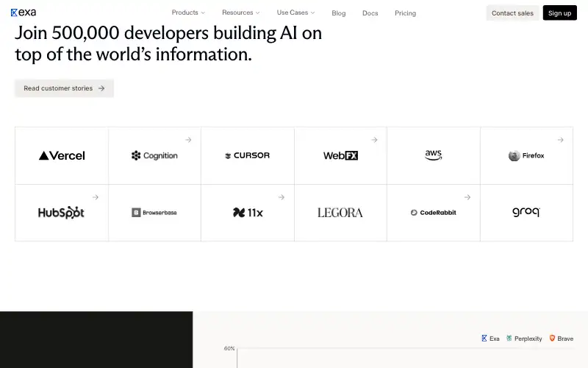Open the arrow on WebFX card
588x368 pixels.
coord(374,140)
